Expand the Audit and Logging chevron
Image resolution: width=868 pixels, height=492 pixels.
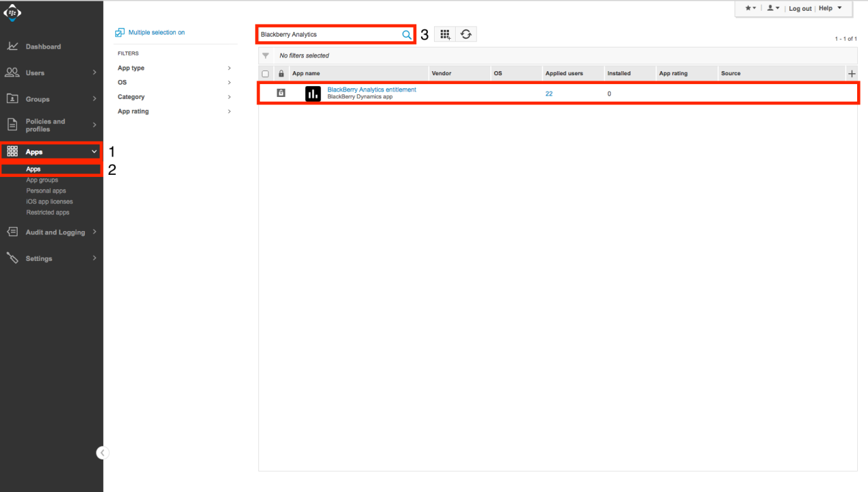point(94,232)
